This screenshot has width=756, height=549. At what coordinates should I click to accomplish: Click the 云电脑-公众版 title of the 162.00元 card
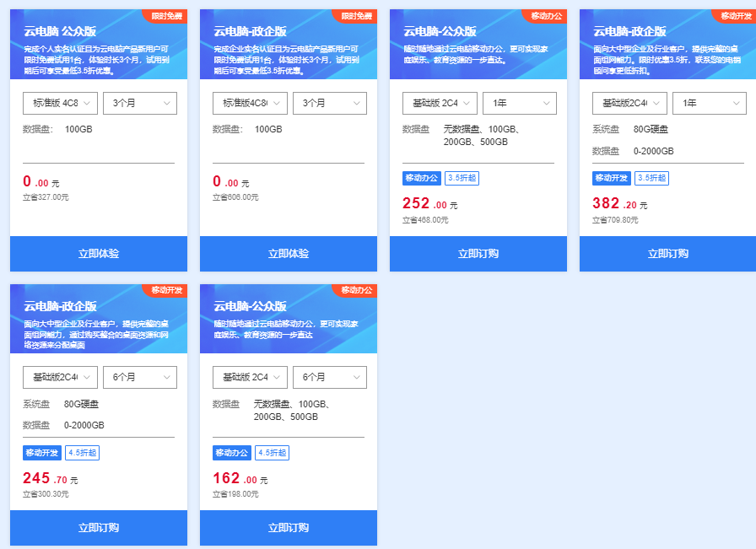click(x=251, y=306)
